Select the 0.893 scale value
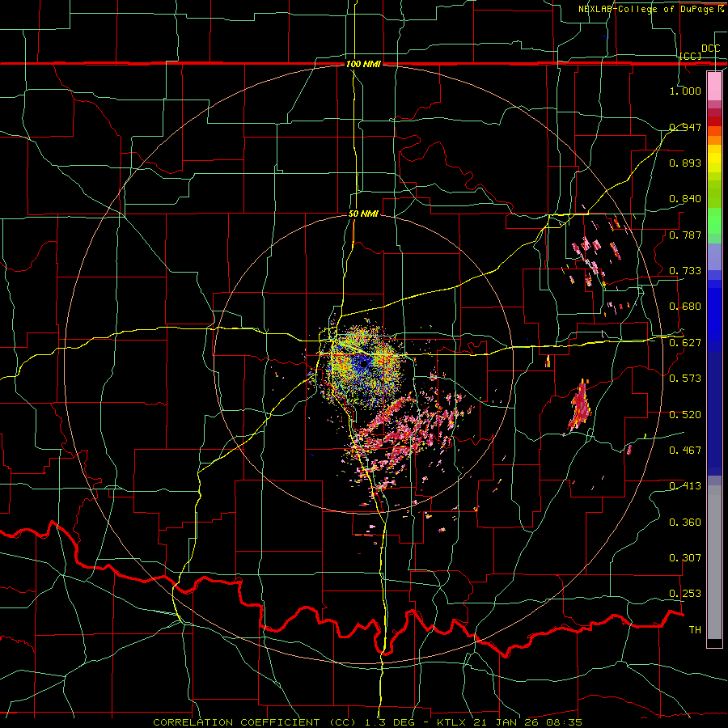 (x=685, y=163)
